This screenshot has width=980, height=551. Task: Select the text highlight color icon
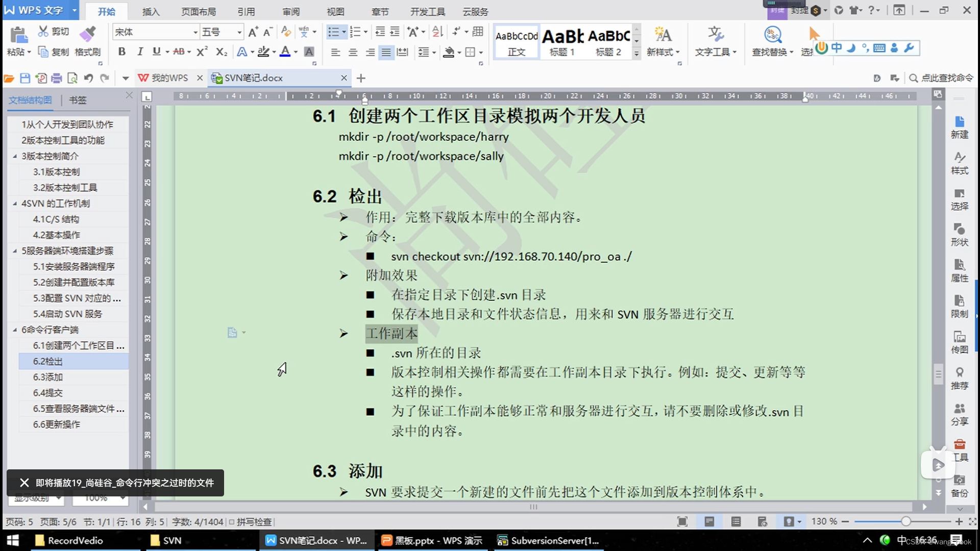(263, 51)
